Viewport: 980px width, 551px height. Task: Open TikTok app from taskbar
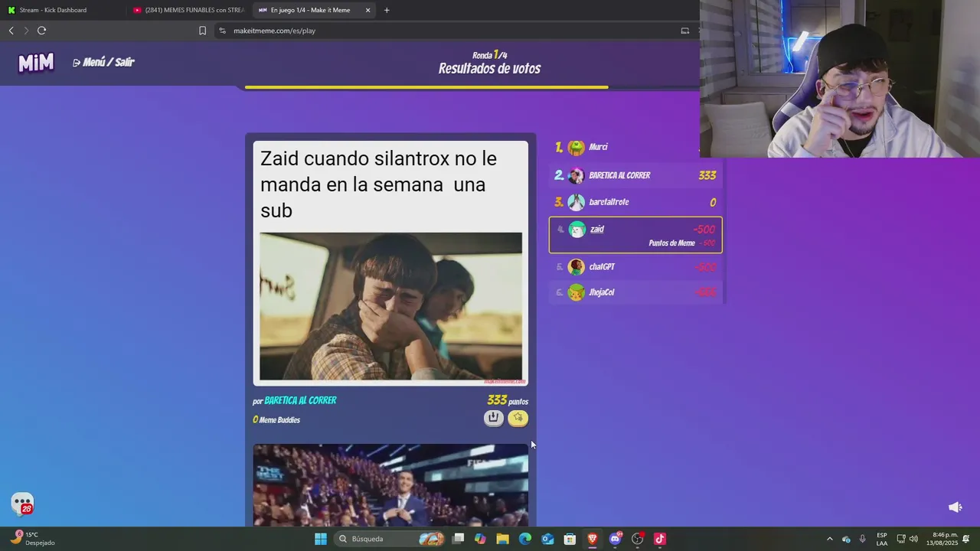660,539
